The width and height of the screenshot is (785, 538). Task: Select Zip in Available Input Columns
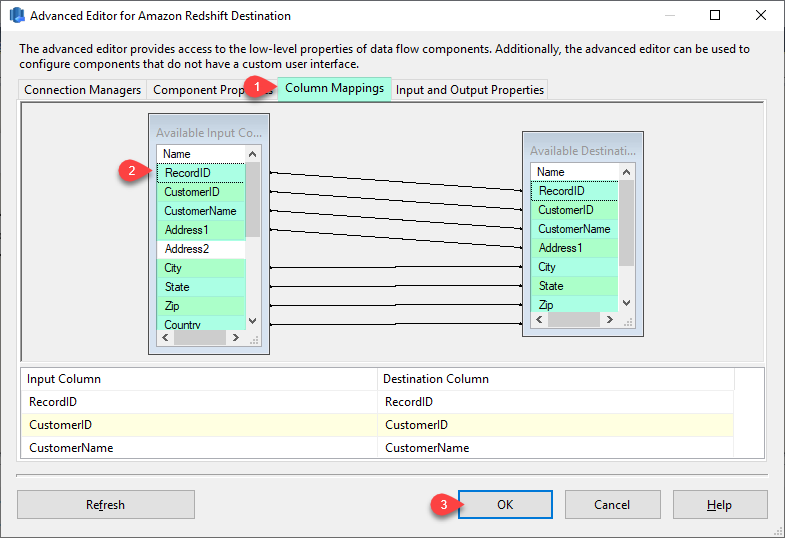[201, 306]
